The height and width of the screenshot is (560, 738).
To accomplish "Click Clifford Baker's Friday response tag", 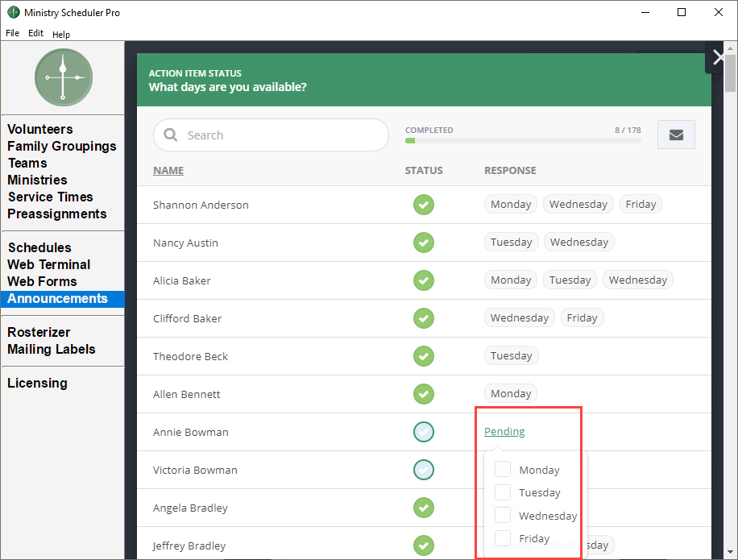I will [582, 317].
